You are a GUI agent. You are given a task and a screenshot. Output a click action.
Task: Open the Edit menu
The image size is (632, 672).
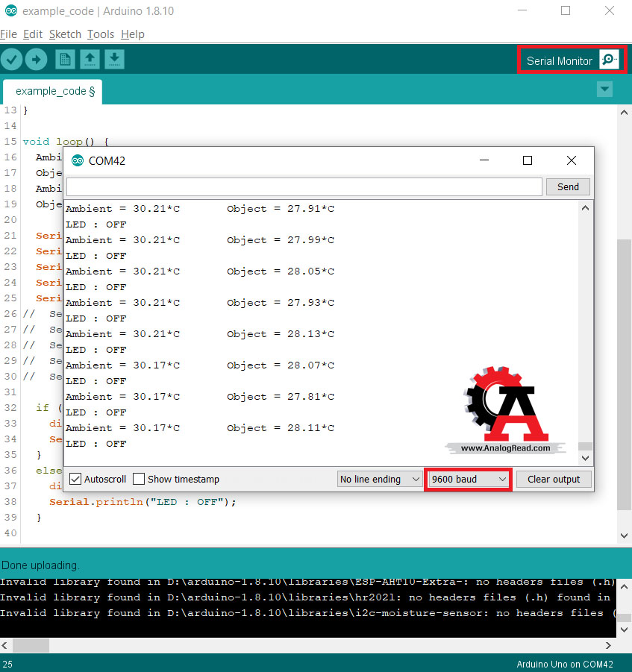coord(33,34)
